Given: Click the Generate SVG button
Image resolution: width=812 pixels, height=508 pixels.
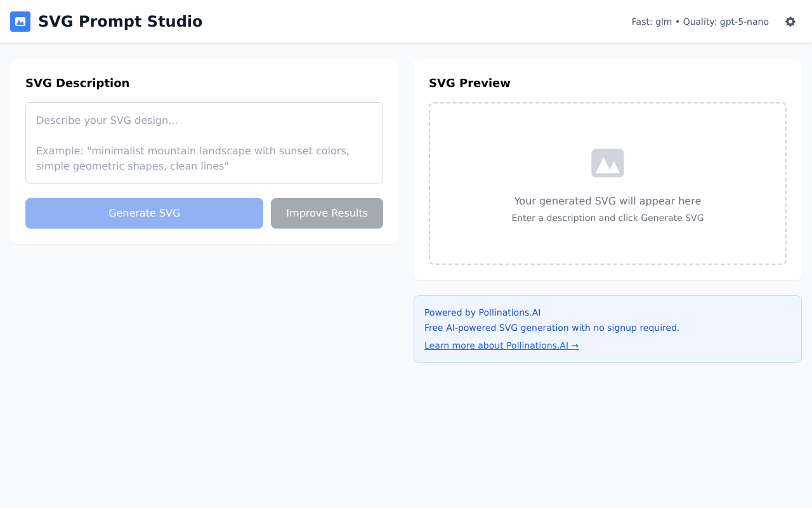Looking at the screenshot, I should pos(144,213).
